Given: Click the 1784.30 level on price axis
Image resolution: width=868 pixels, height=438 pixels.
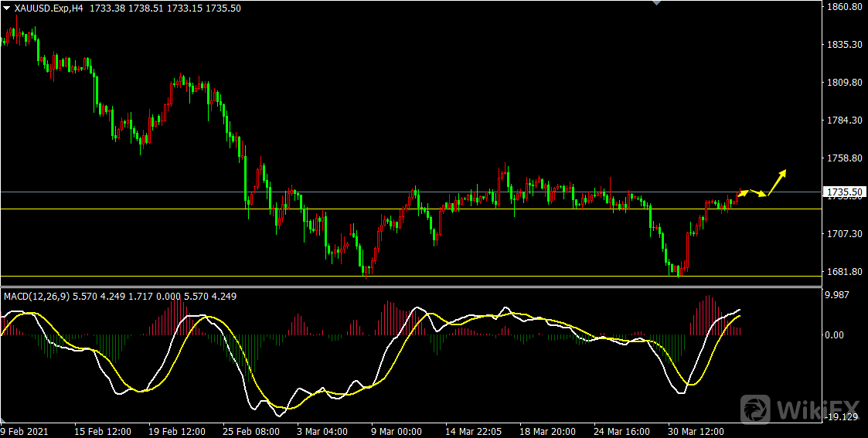Looking at the screenshot, I should 844,121.
